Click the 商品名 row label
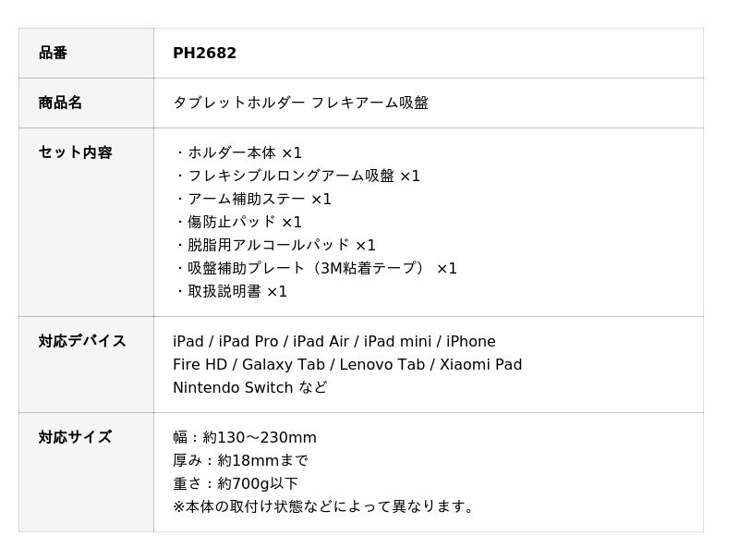 pos(60,103)
